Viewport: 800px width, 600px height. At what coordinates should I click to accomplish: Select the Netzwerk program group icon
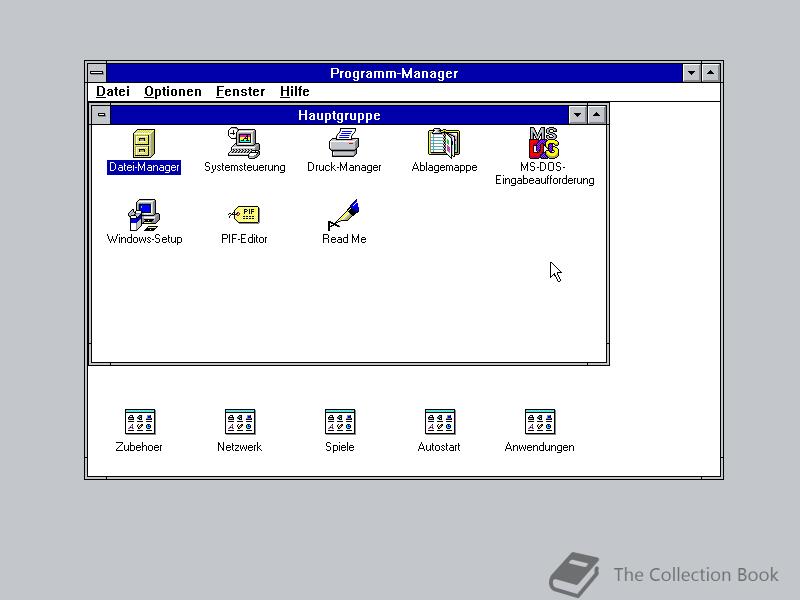tap(240, 422)
